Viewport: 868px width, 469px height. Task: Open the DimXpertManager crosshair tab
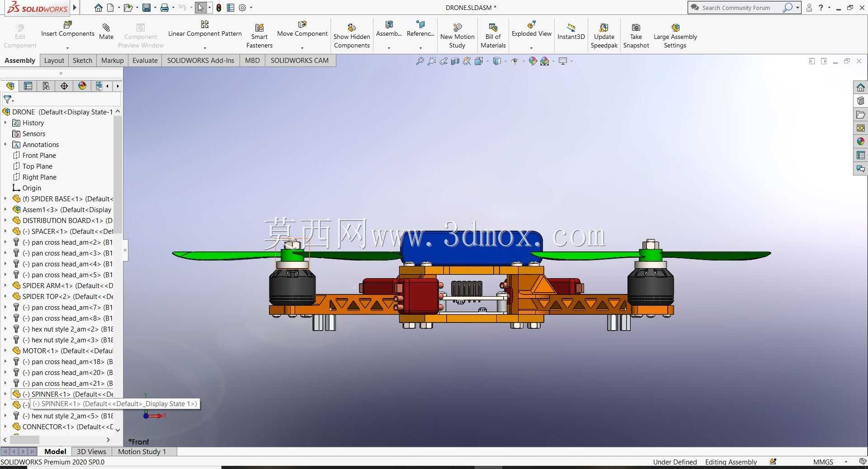[x=64, y=86]
